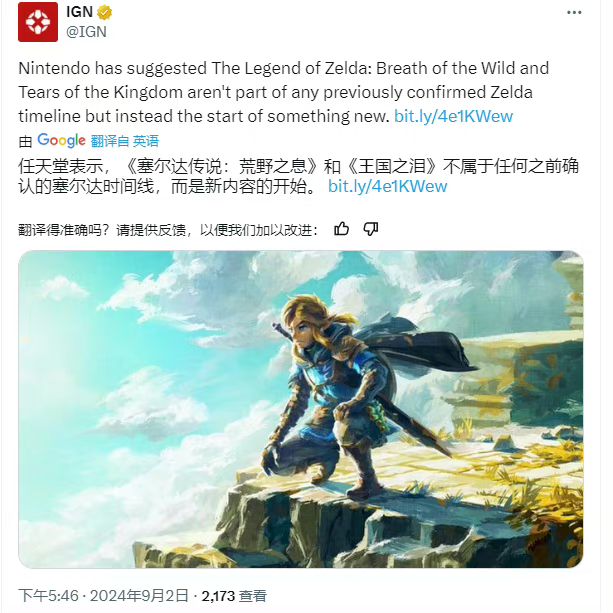Open the three-dot more options menu
Screen dimensions: 613x613
click(x=574, y=13)
